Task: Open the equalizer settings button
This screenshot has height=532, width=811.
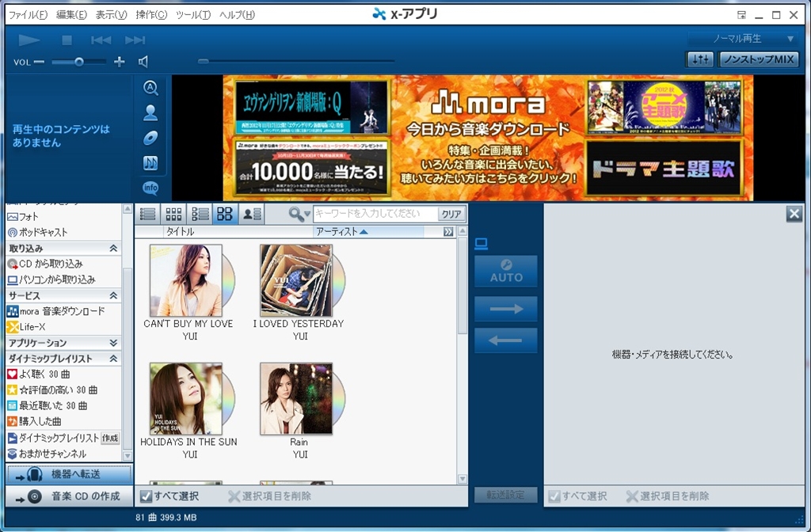Action: coord(700,59)
